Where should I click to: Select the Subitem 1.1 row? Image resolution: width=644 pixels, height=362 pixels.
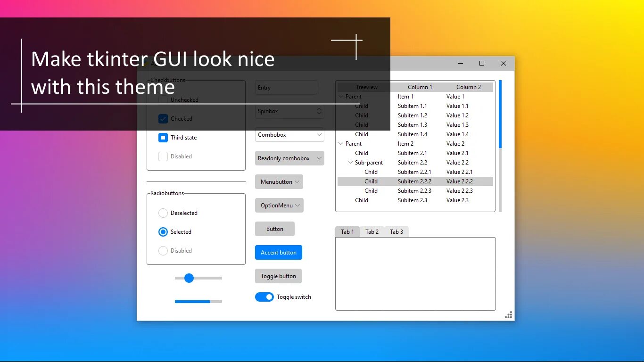(x=415, y=106)
